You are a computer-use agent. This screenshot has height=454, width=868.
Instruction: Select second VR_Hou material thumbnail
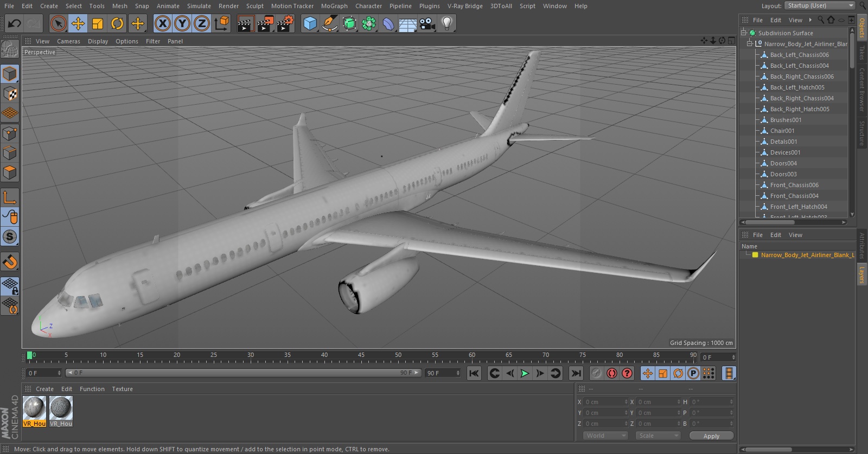[x=61, y=408]
